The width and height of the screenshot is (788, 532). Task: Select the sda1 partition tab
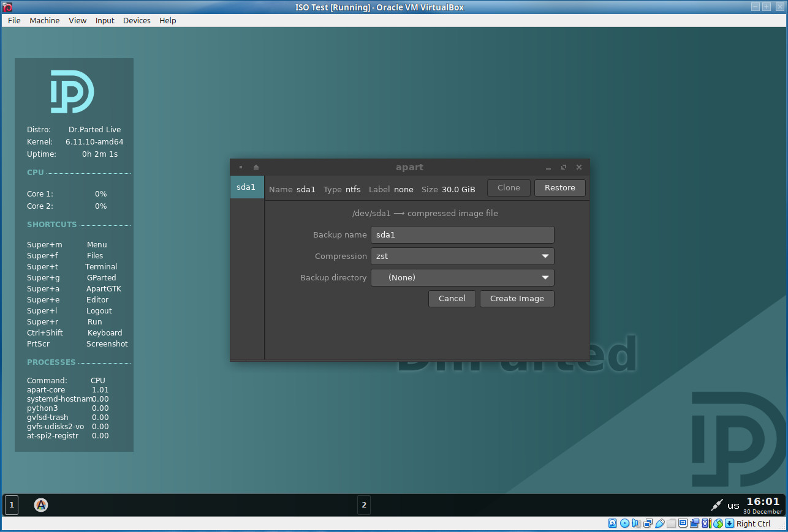point(246,187)
